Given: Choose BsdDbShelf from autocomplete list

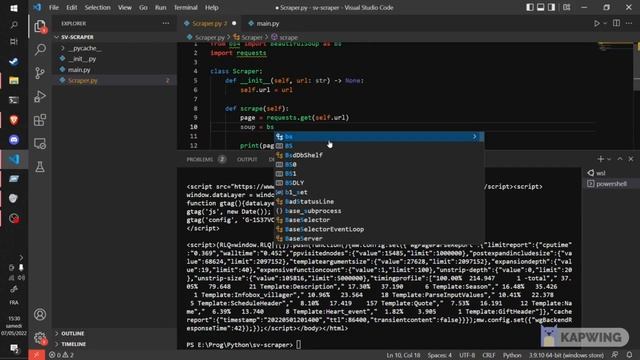Looking at the screenshot, I should tap(379, 155).
